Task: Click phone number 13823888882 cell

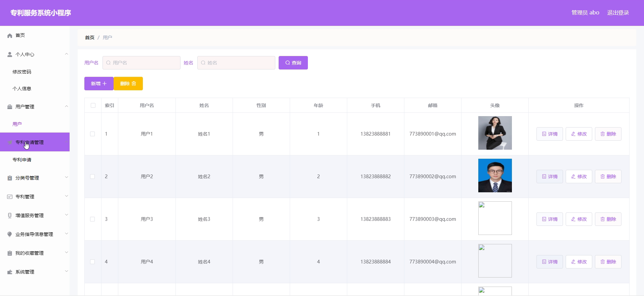Action: pos(375,177)
